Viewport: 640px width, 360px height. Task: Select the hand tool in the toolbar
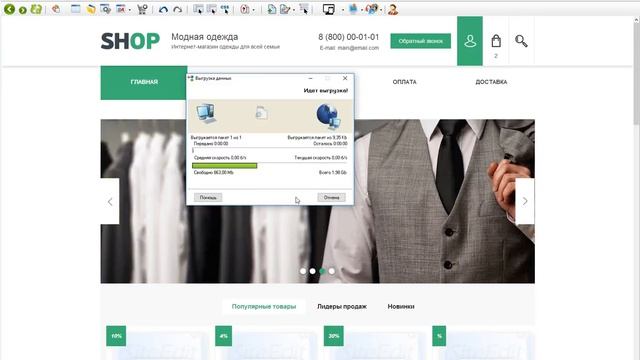(x=56, y=9)
